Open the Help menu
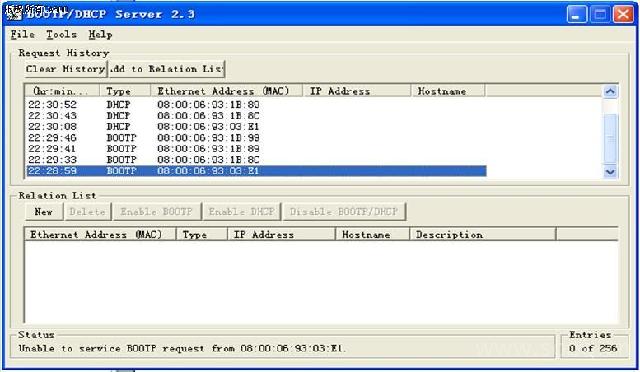Screen dimensions: 640x372 100,34
